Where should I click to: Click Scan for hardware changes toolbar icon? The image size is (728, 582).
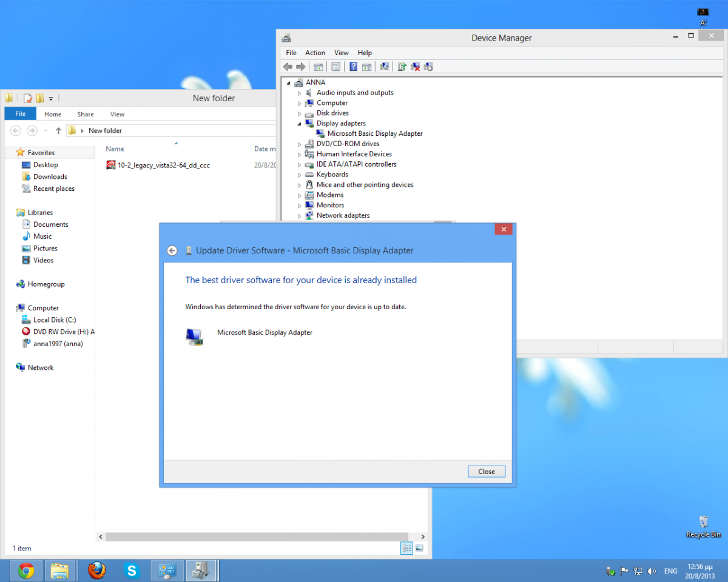coord(385,67)
